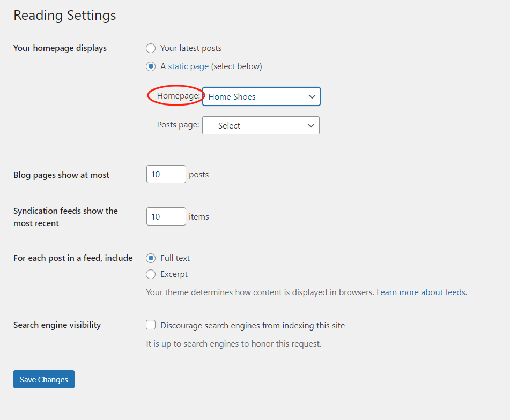Open the Homepage dropdown showing Home Shoes
This screenshot has height=420, width=510.
[255, 97]
